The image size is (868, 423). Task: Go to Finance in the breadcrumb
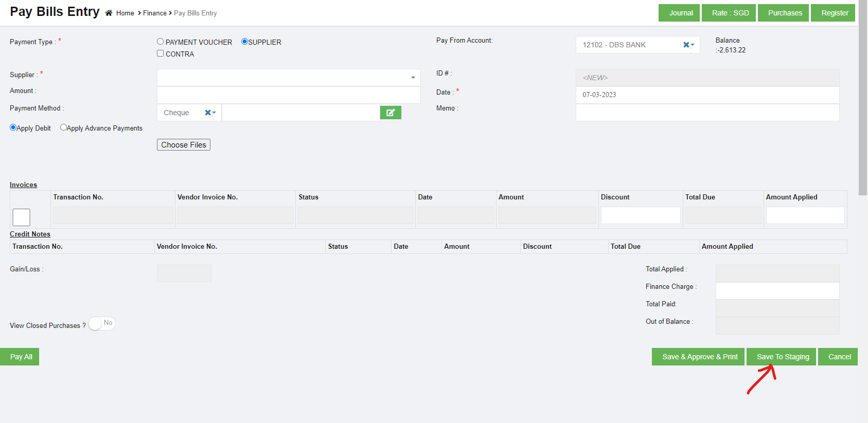(x=154, y=13)
